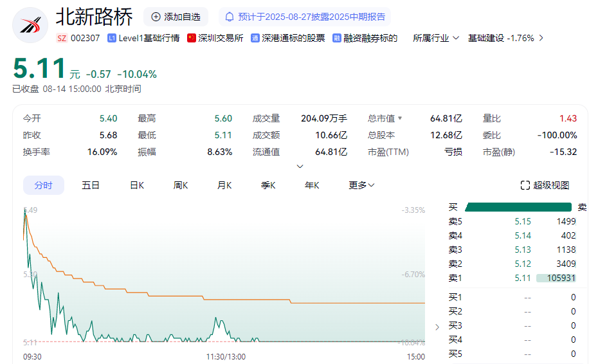Click the 卖2 volume 3409
The height and width of the screenshot is (364, 598).
pyautogui.click(x=566, y=264)
